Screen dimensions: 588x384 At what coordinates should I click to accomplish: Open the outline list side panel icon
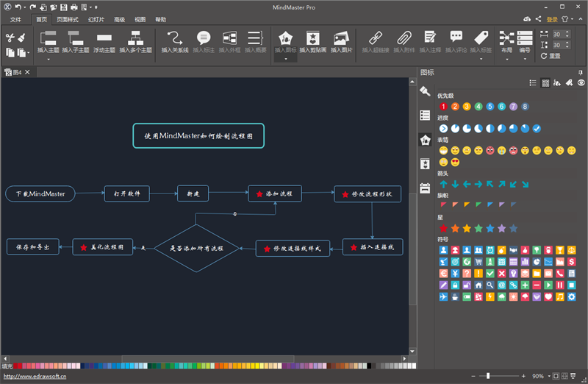pyautogui.click(x=425, y=115)
